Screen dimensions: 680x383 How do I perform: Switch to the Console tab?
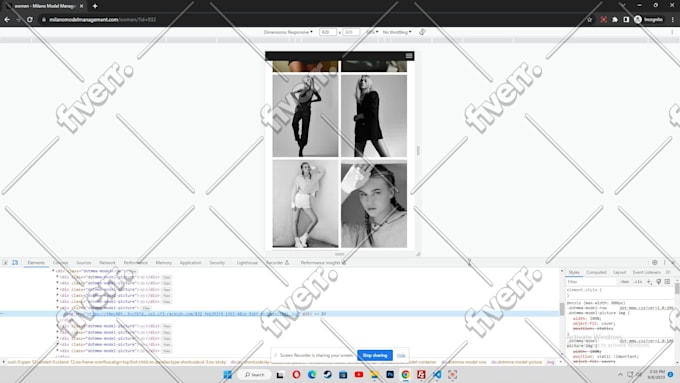pos(61,262)
